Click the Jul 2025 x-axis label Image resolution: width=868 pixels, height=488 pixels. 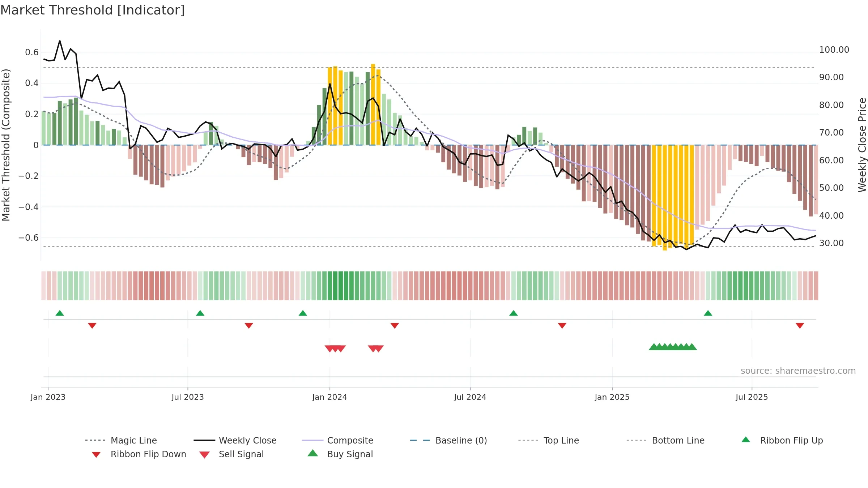tap(752, 397)
